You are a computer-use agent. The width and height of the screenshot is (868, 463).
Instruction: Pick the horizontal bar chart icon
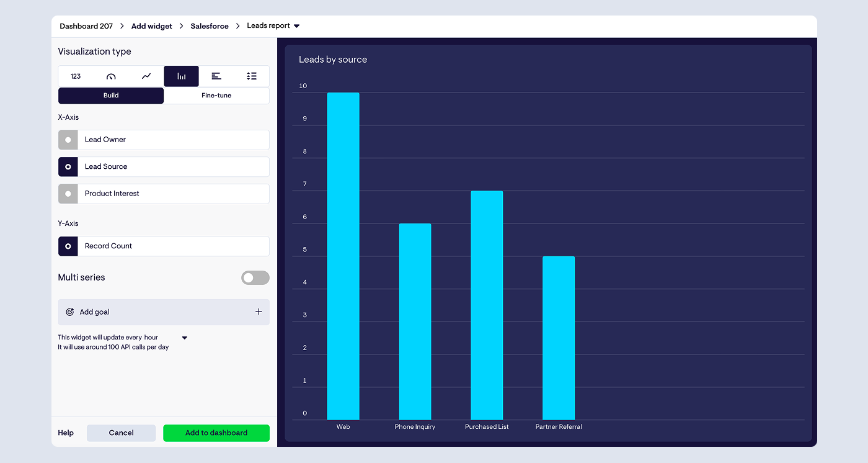(x=216, y=76)
